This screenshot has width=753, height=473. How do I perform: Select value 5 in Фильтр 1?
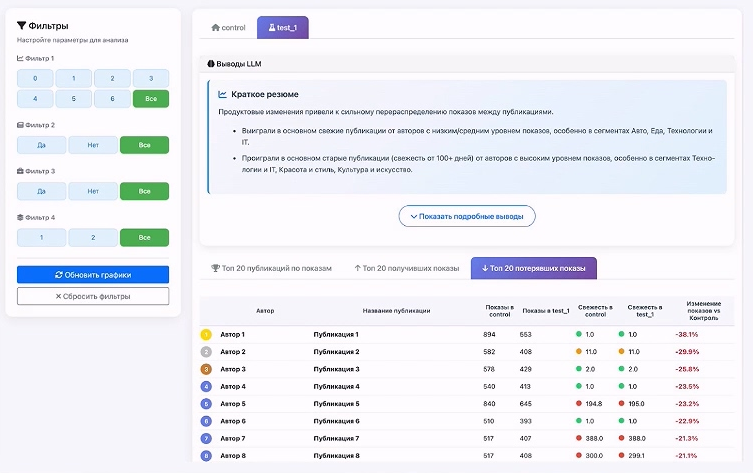73,98
